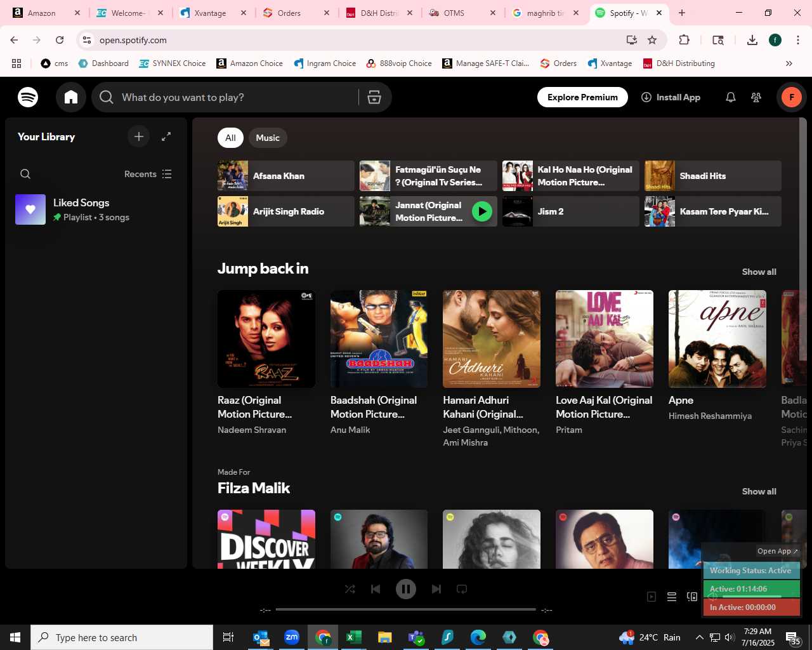Click Explore Premium button

click(x=582, y=97)
